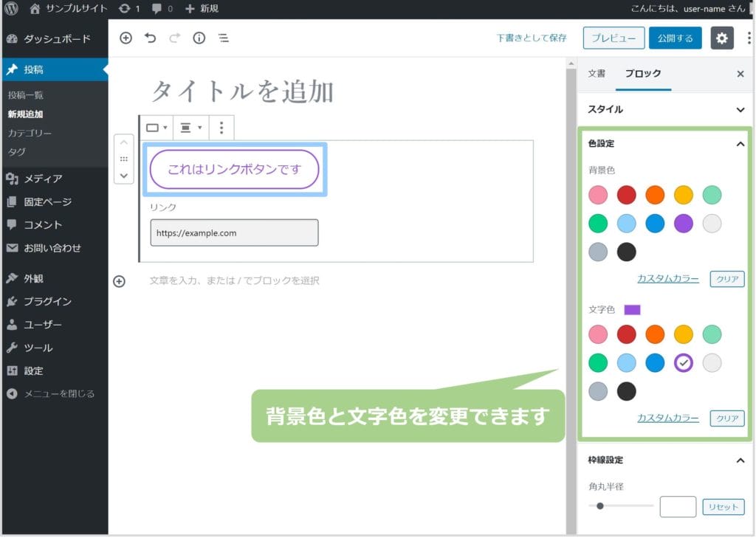Open the alignment dropdown in block toolbar
Viewport: 756px width, 538px height.
click(x=190, y=128)
